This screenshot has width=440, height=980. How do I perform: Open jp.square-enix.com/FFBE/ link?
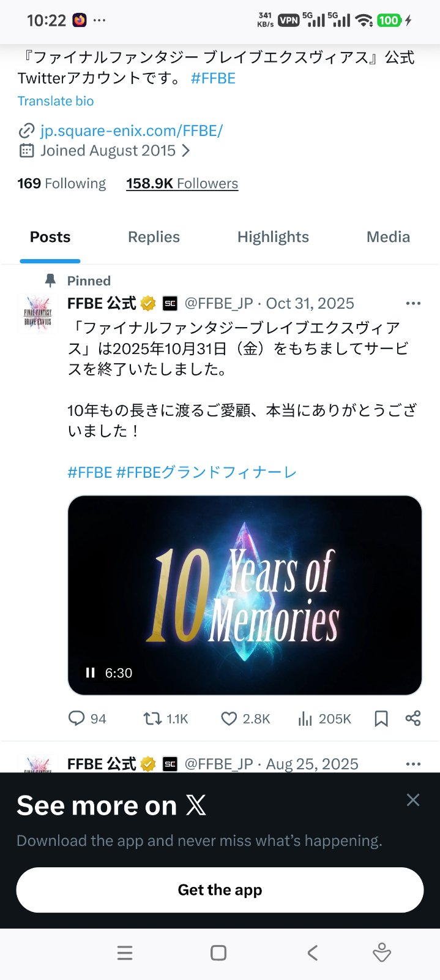click(x=132, y=130)
